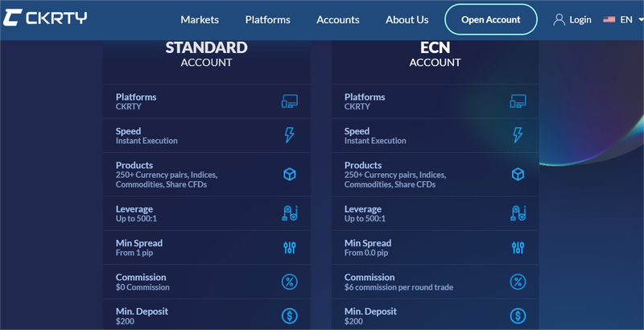
Task: Click ECN account 'CKRTY' platform value
Action: coord(357,107)
